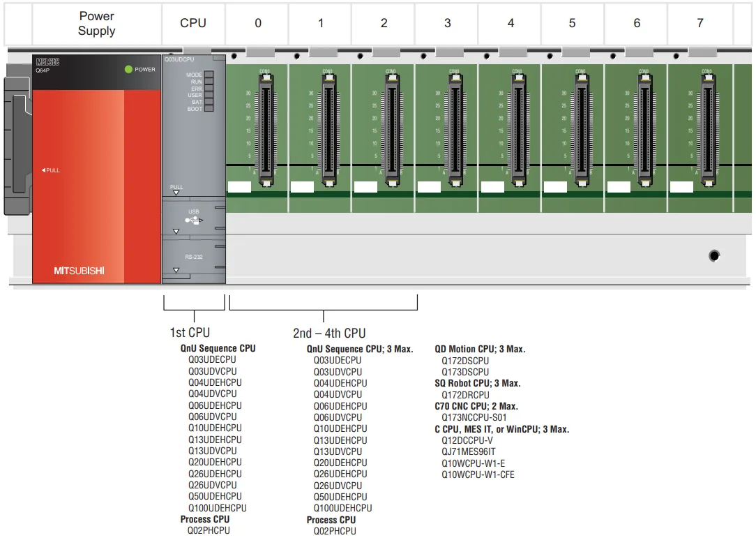This screenshot has height=554, width=756.
Task: Select the CPU column header
Action: click(x=193, y=23)
